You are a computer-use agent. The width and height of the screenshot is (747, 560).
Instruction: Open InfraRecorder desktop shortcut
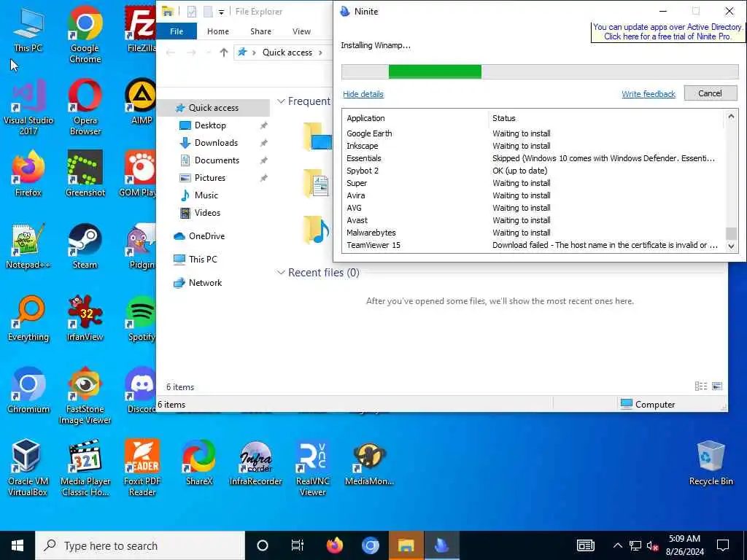[x=256, y=463]
